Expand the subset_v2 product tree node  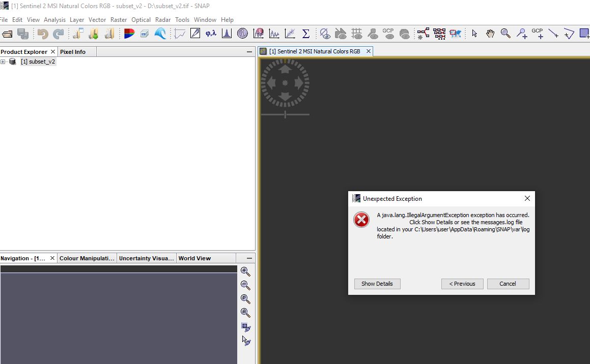point(4,62)
